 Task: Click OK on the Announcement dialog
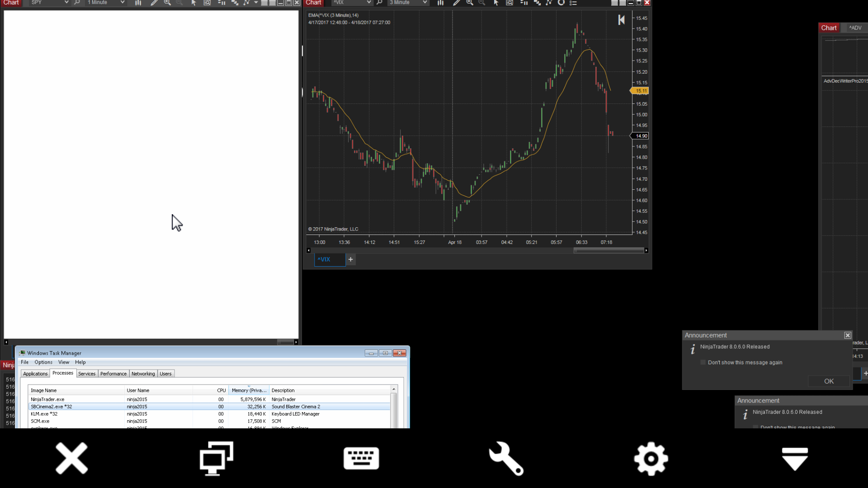point(829,381)
